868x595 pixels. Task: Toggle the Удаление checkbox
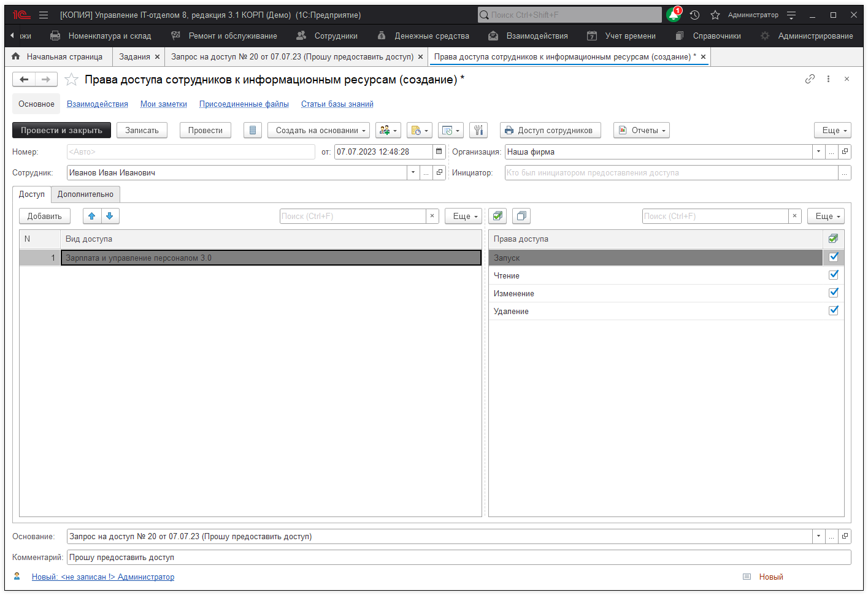pos(834,310)
